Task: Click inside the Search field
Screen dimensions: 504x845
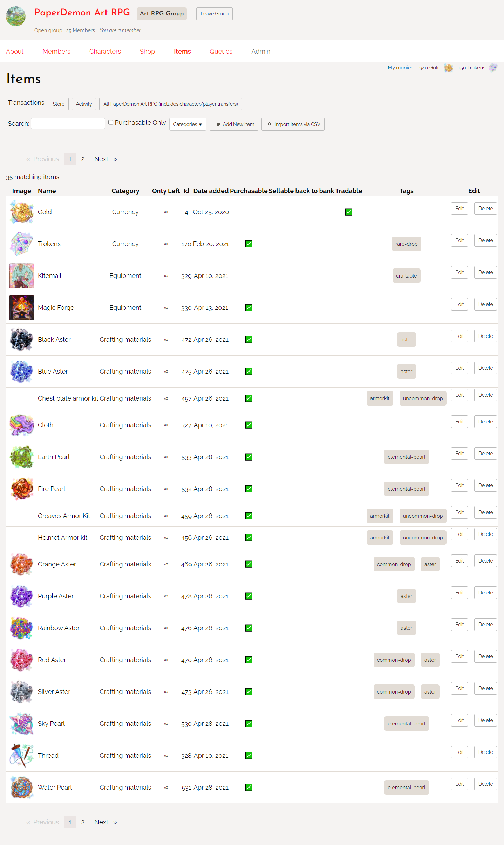Action: click(x=68, y=123)
